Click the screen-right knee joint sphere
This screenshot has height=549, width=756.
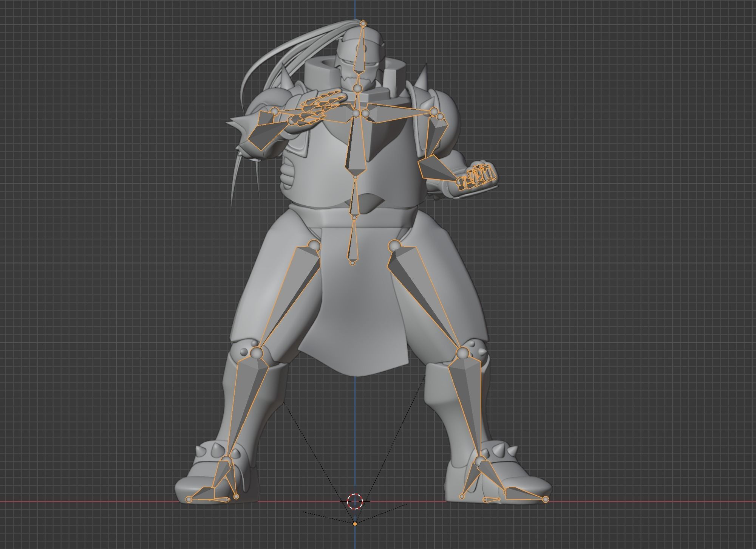pos(462,354)
